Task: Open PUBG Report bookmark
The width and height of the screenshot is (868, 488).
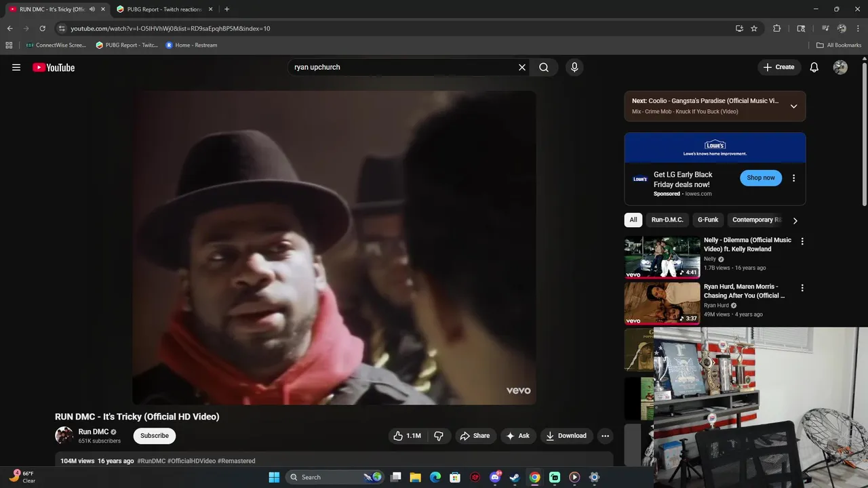Action: pos(127,45)
